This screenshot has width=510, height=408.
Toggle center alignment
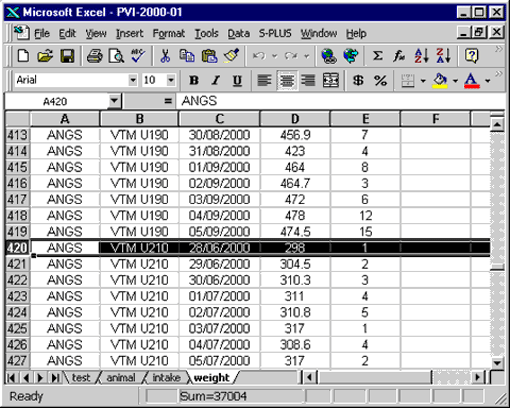[x=287, y=80]
